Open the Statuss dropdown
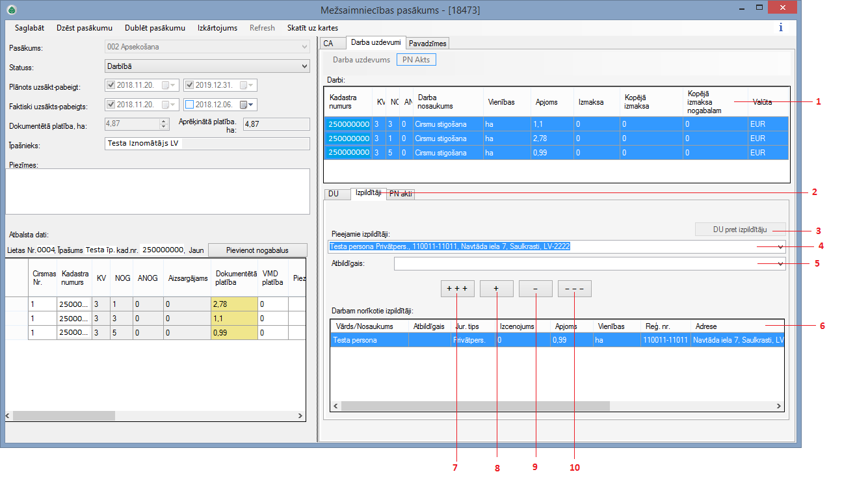 (x=305, y=66)
